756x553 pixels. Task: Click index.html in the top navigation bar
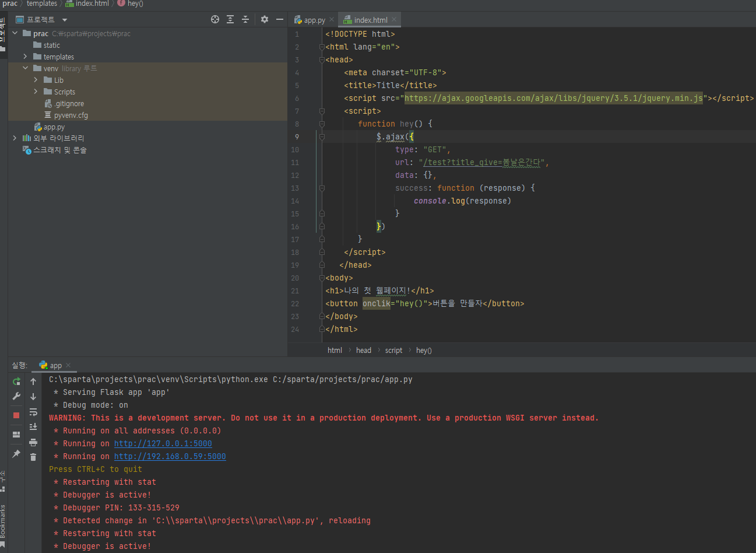click(87, 3)
